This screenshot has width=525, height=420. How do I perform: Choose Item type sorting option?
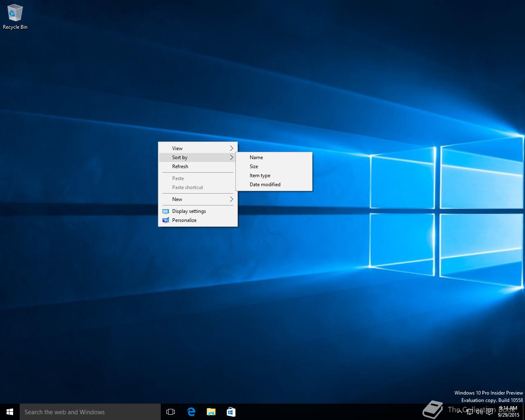click(260, 176)
